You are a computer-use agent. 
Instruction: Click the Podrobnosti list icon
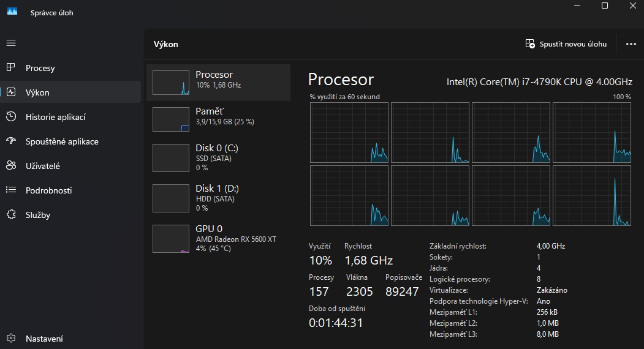tap(11, 190)
